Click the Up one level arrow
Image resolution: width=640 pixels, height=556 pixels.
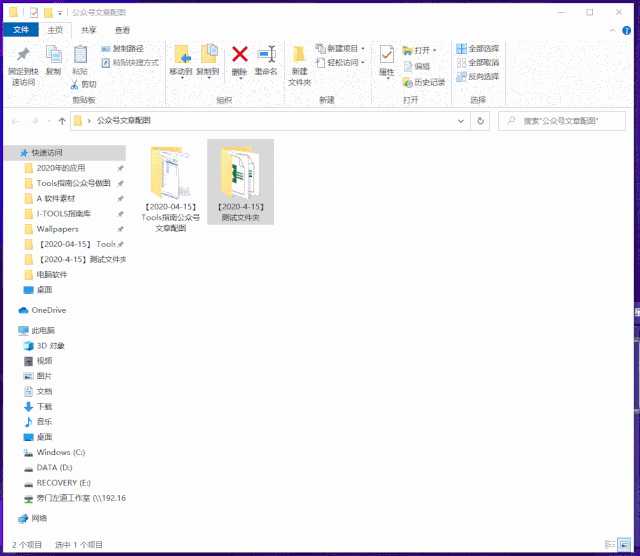tap(62, 121)
